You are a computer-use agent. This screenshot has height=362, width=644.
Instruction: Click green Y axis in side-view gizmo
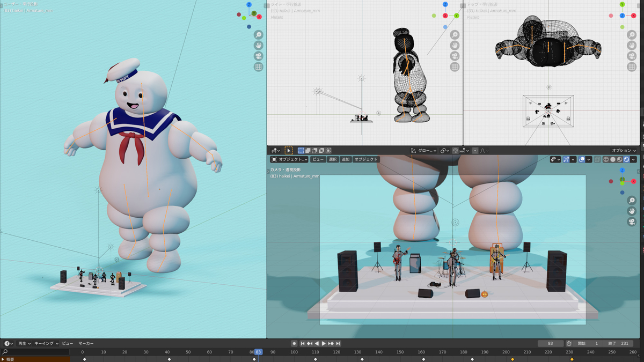[x=457, y=16]
